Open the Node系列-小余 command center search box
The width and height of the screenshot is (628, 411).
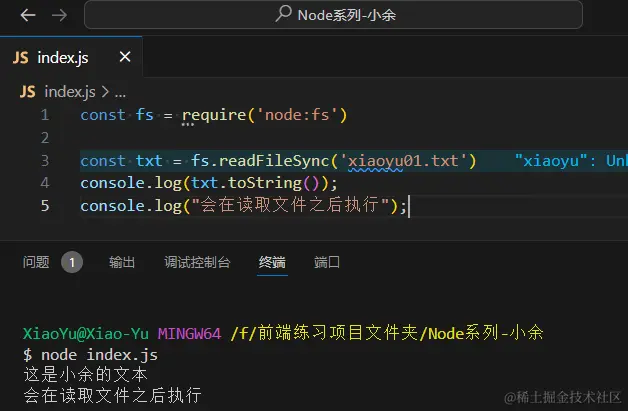[333, 15]
